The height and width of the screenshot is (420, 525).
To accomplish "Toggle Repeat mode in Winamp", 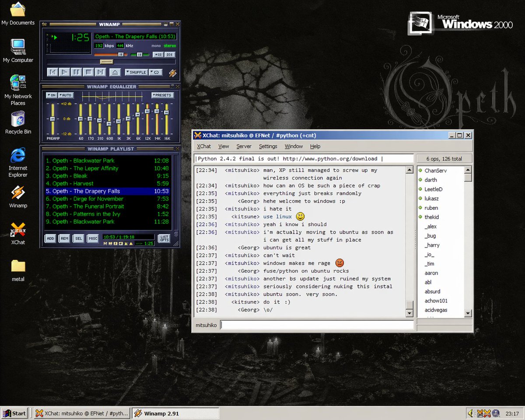I will tap(156, 72).
